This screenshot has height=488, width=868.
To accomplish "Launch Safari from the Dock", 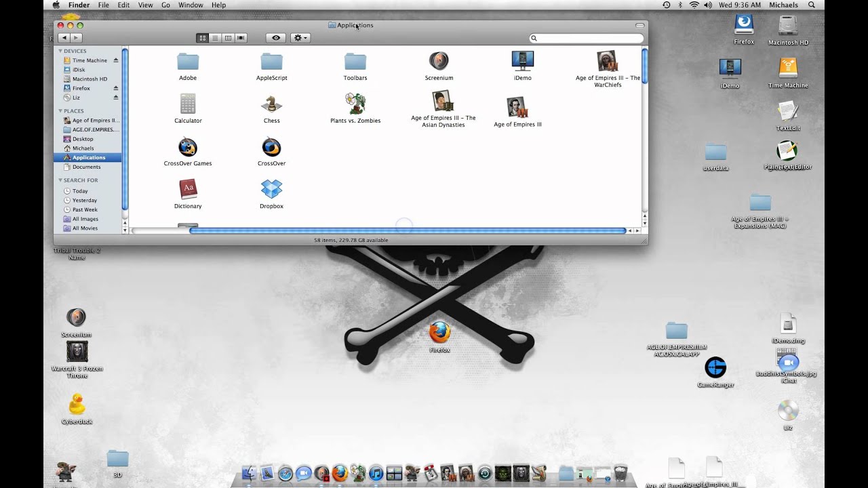I will (x=285, y=473).
